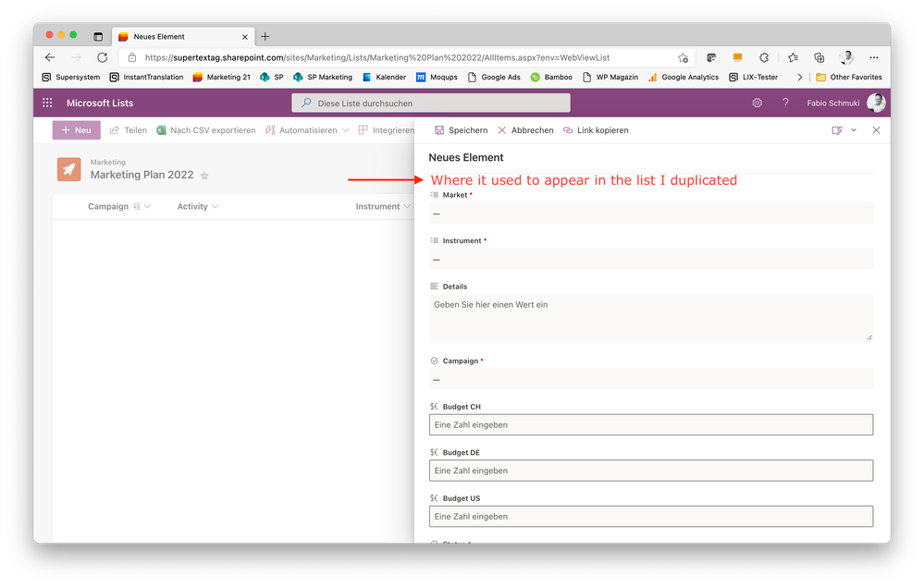
Task: Select a value in the Instrument form field
Action: 651,259
